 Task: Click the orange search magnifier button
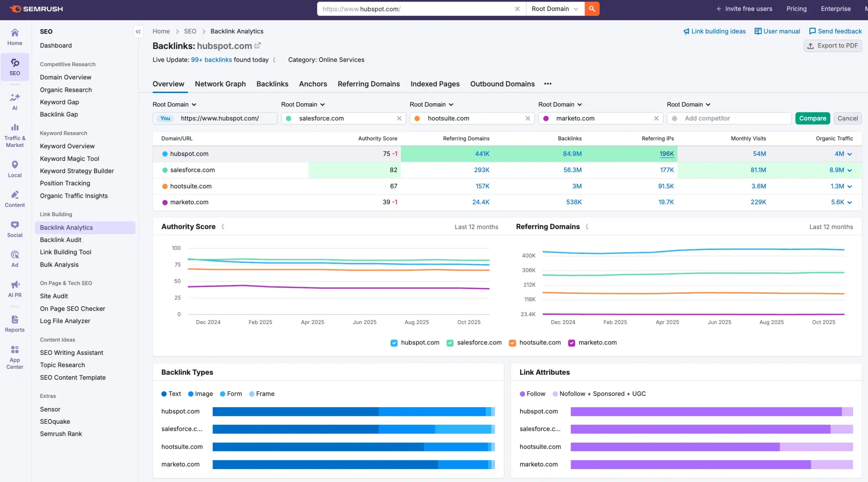tap(592, 9)
